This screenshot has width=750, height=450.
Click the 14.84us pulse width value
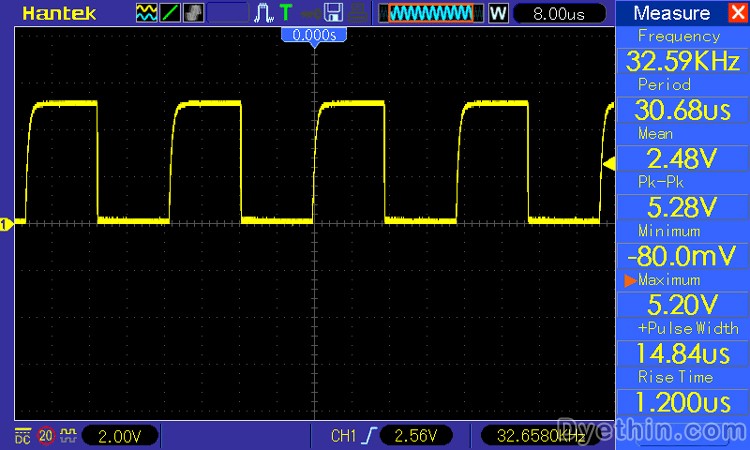[683, 353]
